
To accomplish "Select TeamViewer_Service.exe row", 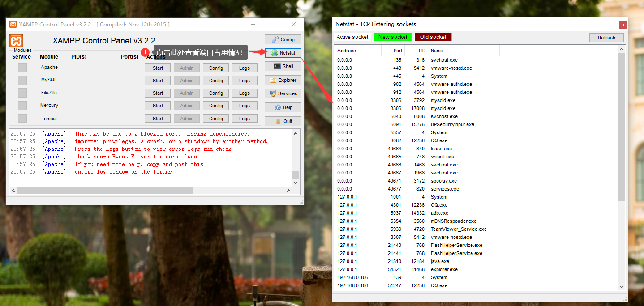I will pyautogui.click(x=476, y=229).
